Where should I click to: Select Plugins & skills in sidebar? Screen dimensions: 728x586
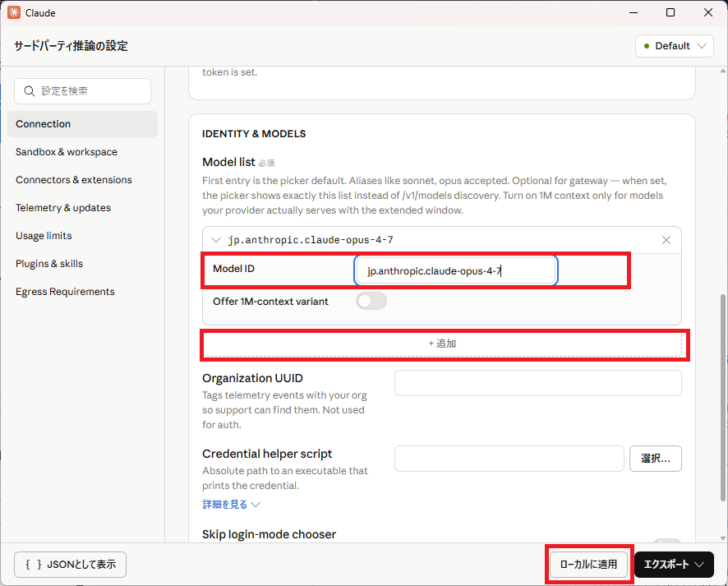(x=83, y=263)
